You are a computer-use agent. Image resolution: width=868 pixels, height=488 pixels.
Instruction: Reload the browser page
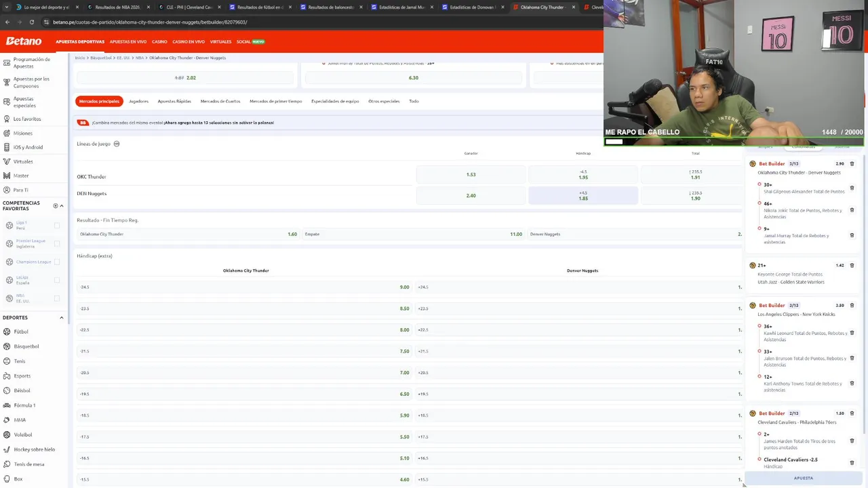[31, 22]
